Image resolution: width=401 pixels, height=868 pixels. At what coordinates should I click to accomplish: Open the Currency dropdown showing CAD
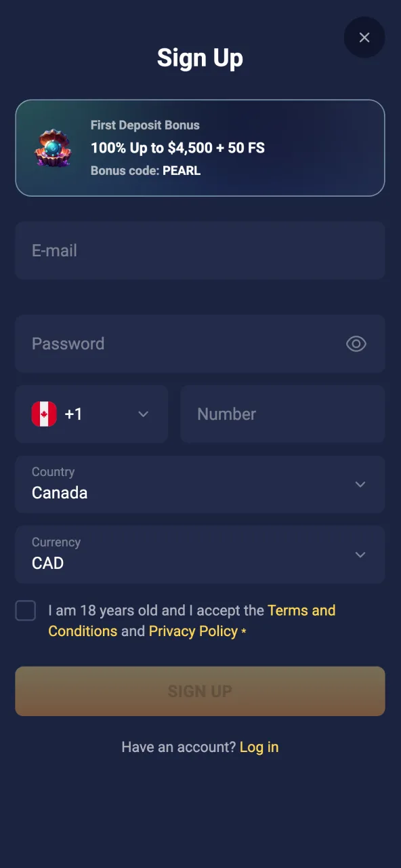click(200, 555)
